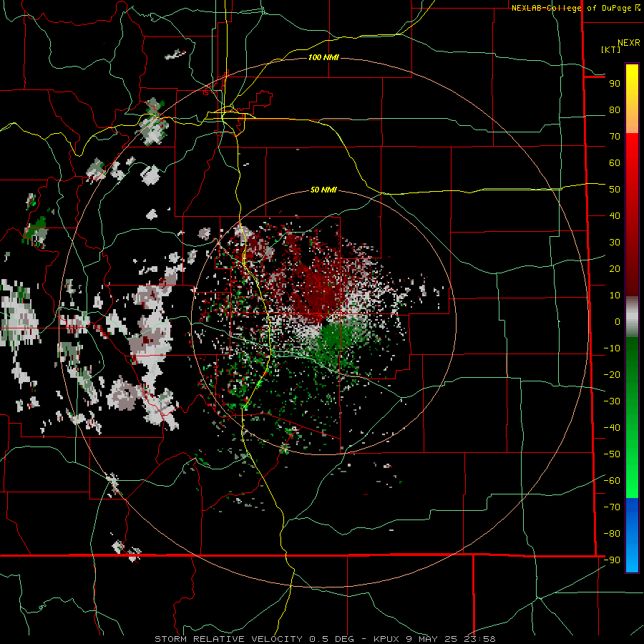Click the -50 value on the velocity scale
The image size is (644, 644).
[612, 454]
